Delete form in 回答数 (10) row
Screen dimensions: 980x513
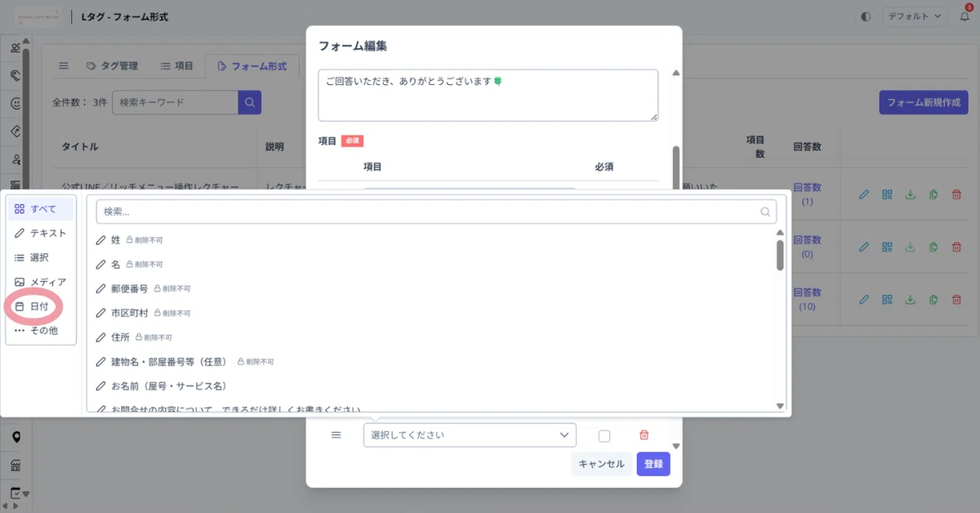pyautogui.click(x=956, y=299)
